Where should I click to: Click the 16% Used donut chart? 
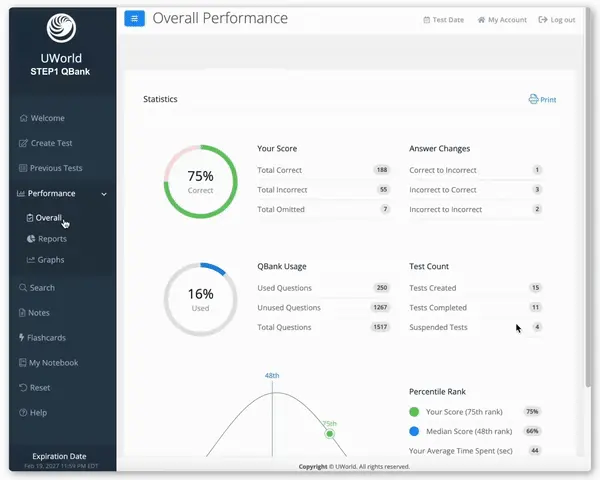pos(201,299)
